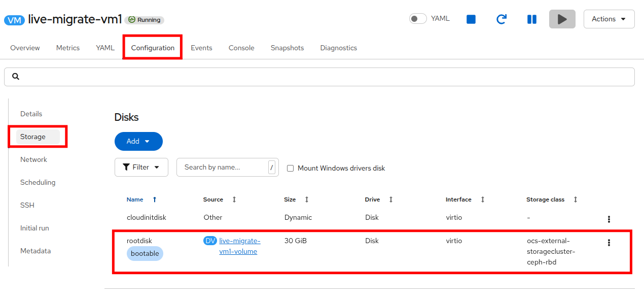644x300 pixels.
Task: Click the search magnifier icon in the search bar
Action: pos(16,77)
